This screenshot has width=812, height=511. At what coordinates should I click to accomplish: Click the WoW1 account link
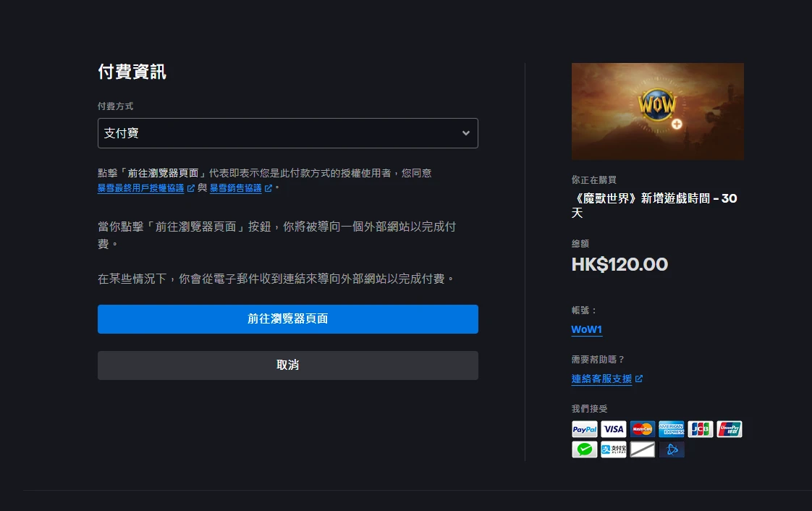(586, 329)
